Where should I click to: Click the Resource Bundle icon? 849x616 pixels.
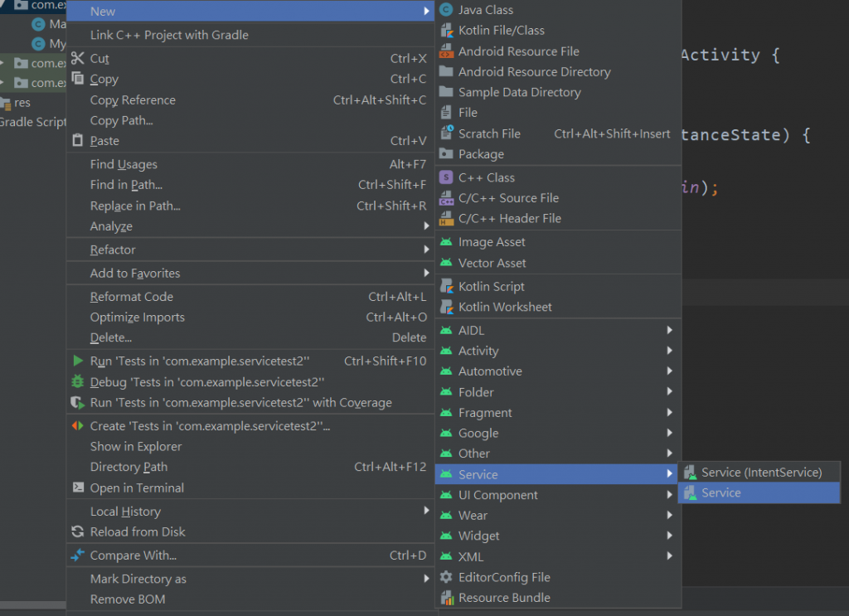click(x=446, y=598)
